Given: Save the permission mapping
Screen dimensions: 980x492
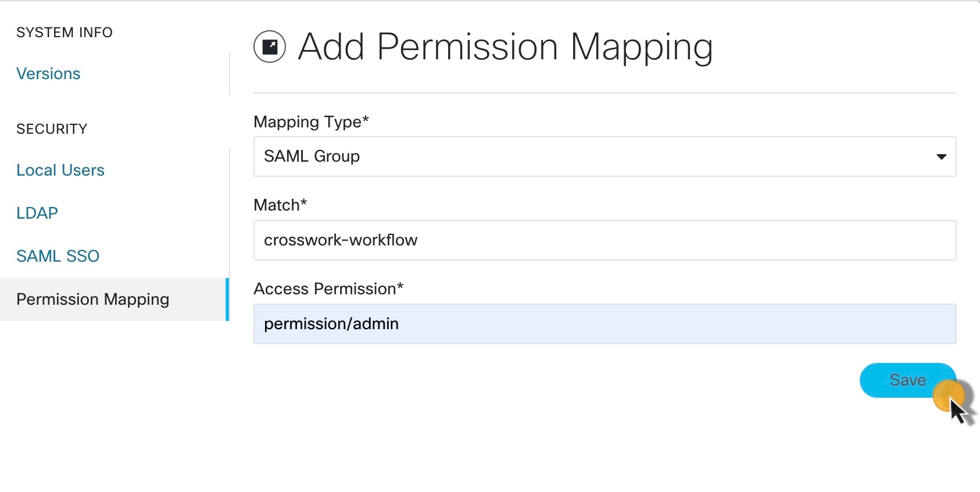Looking at the screenshot, I should pos(907,380).
